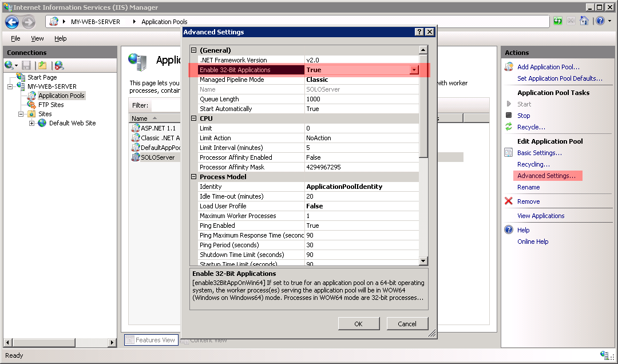The height and width of the screenshot is (364, 618).
Task: Click the Application Pools tree icon
Action: (x=31, y=96)
